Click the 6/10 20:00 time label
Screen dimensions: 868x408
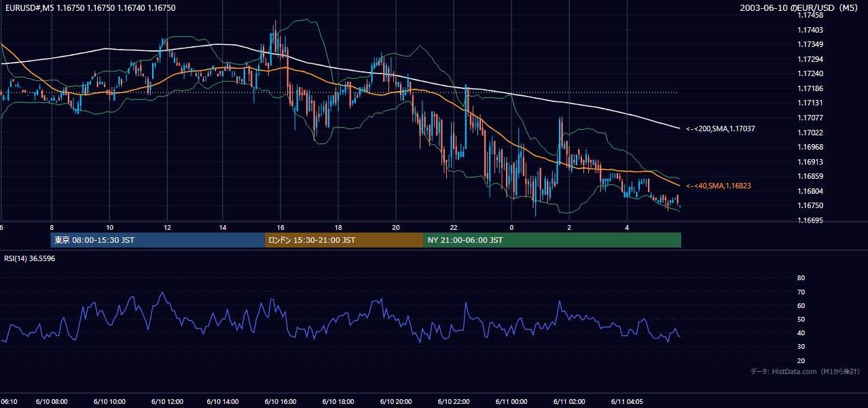click(x=396, y=401)
